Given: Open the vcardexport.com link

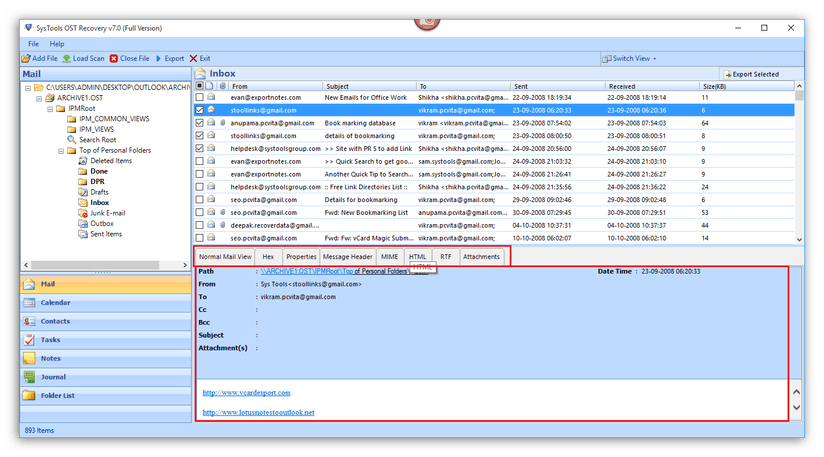Looking at the screenshot, I should click(x=246, y=392).
